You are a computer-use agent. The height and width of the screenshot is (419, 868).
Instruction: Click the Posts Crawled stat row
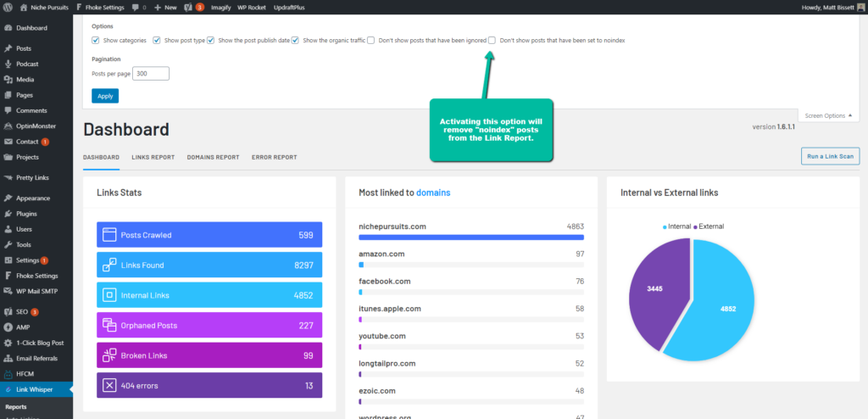[209, 235]
